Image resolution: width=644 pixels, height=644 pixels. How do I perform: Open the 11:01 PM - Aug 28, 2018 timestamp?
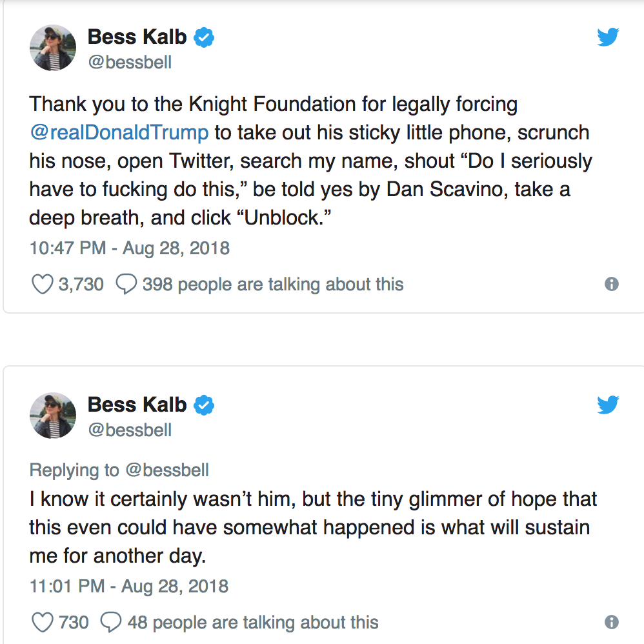coord(129,586)
